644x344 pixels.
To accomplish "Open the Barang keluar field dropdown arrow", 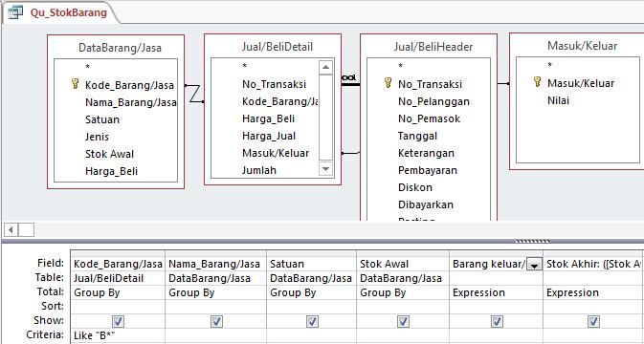I will point(534,266).
